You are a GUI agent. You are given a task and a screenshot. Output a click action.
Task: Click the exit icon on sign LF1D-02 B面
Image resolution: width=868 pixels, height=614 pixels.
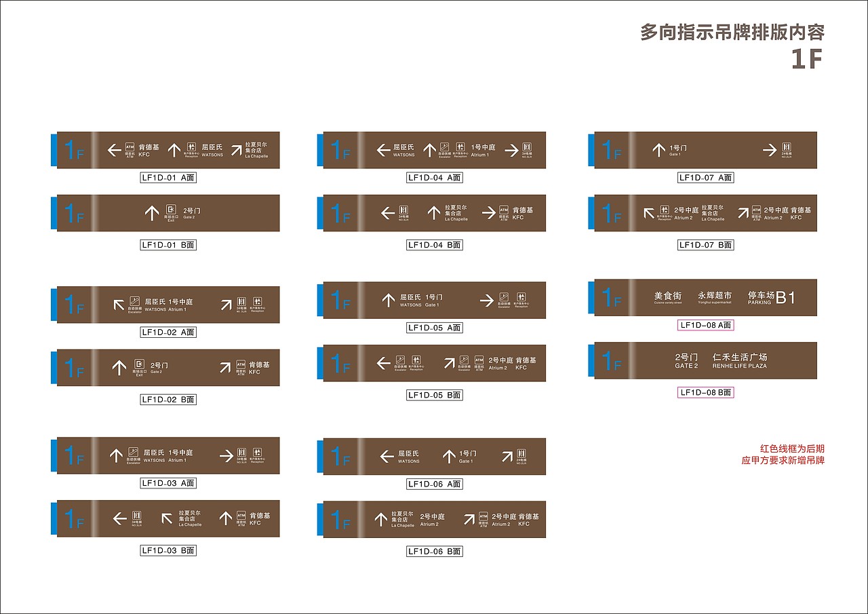(x=140, y=364)
